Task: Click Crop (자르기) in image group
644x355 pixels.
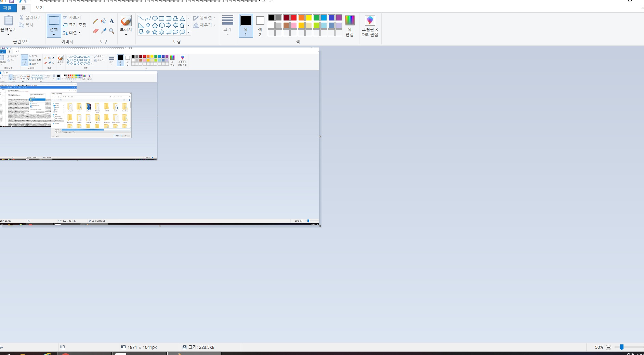Action: [72, 17]
